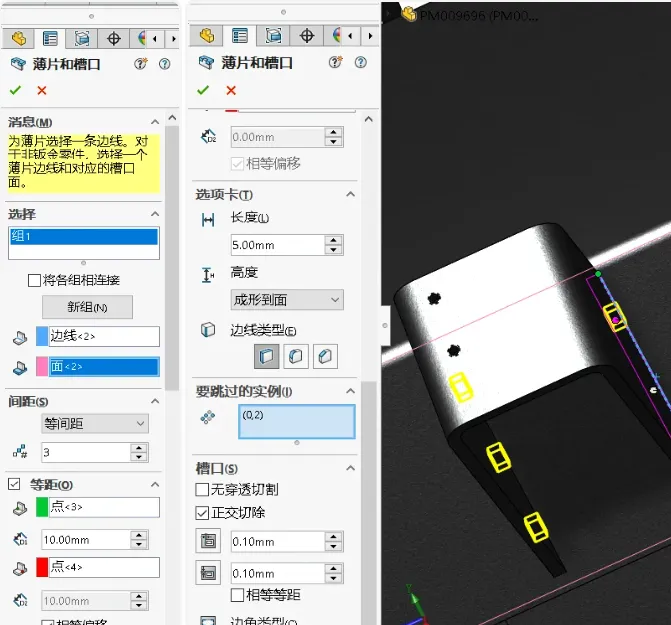
Task: Open the 等间距 spacing dropdown
Action: pos(95,424)
